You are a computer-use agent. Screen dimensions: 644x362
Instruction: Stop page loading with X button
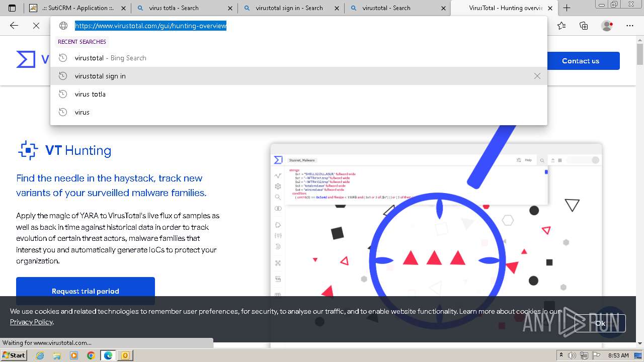[36, 26]
